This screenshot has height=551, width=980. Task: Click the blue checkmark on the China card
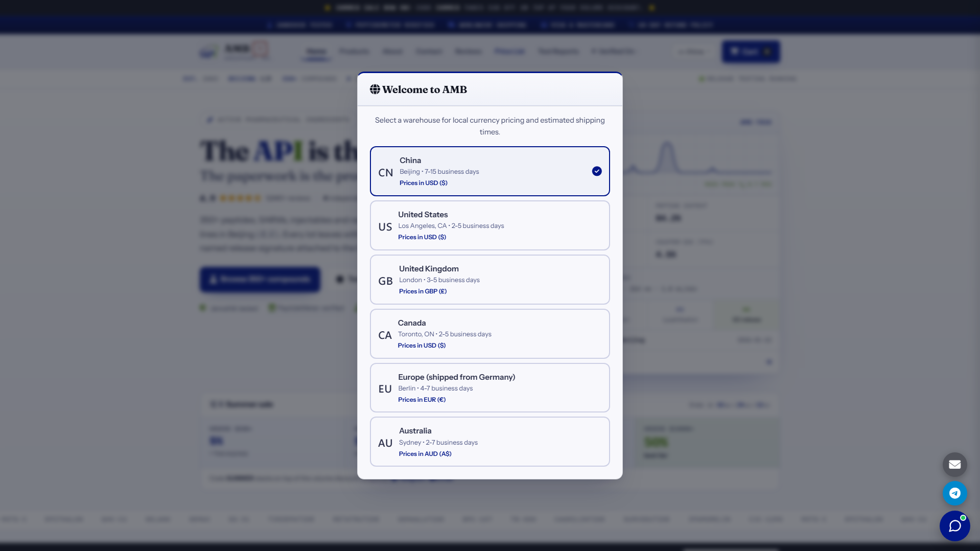(x=597, y=171)
